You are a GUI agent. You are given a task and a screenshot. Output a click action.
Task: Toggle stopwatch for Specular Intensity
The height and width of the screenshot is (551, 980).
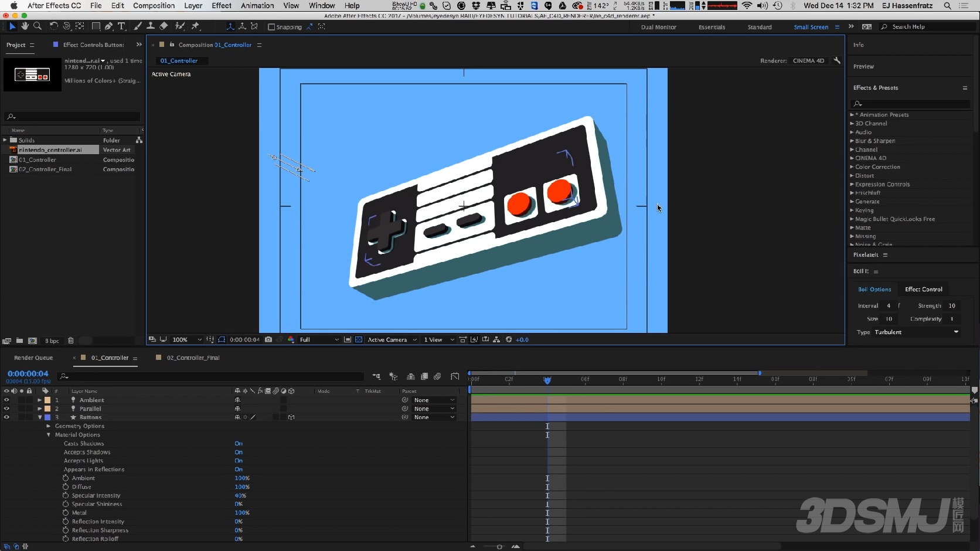click(x=66, y=495)
